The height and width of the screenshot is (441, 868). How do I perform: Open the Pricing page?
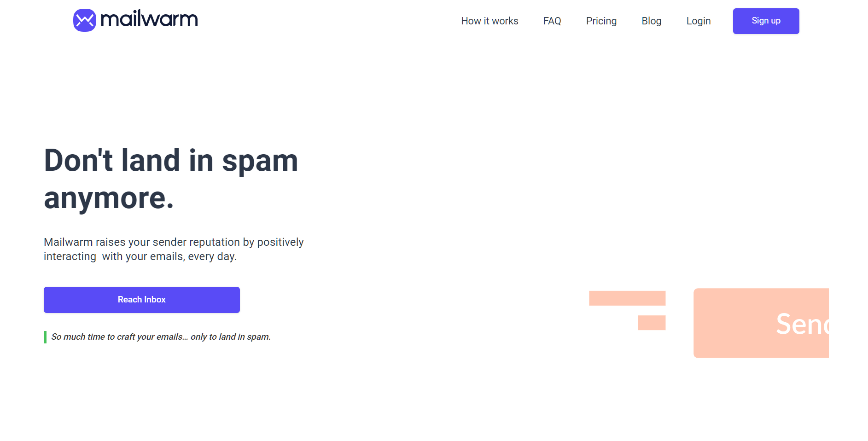(601, 21)
